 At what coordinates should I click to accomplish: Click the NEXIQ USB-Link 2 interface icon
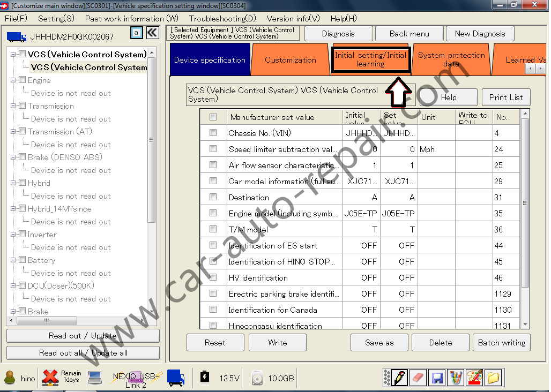[135, 378]
